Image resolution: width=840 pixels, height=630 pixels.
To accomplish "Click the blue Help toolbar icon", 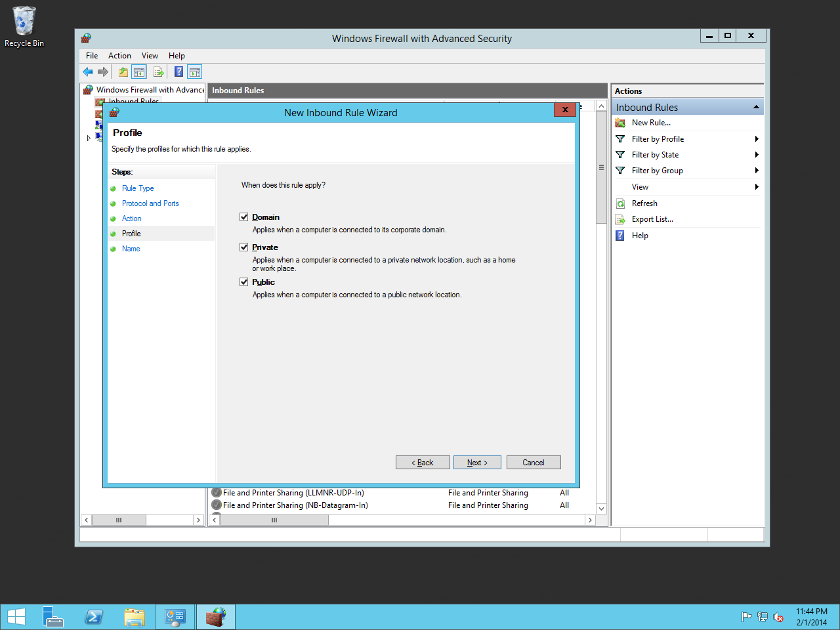I will click(178, 72).
